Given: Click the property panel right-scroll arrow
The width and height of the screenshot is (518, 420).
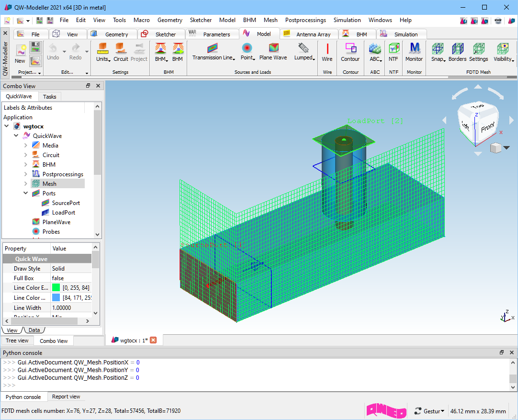Looking at the screenshot, I should pyautogui.click(x=87, y=321).
